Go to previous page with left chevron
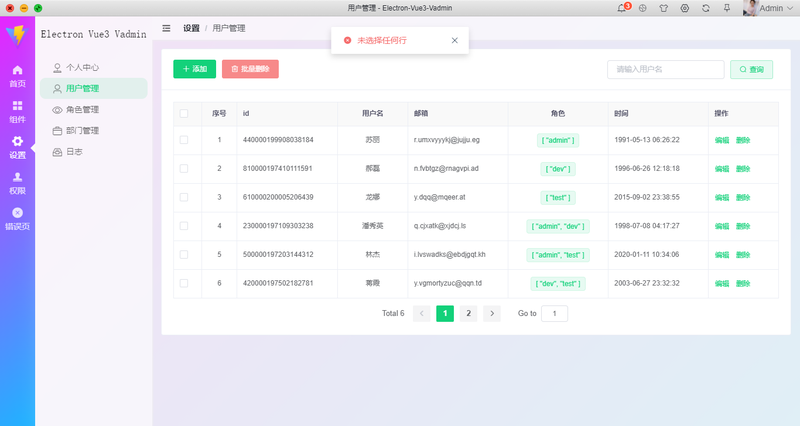 pyautogui.click(x=421, y=313)
